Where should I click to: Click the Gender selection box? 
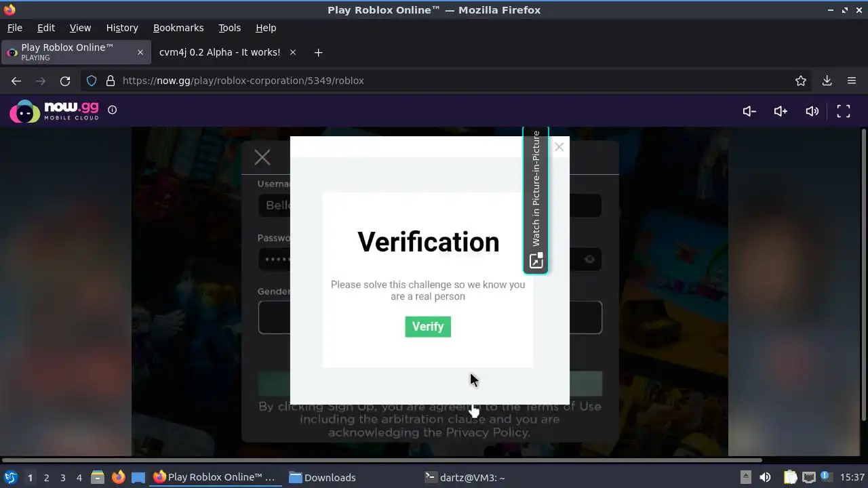(x=430, y=318)
